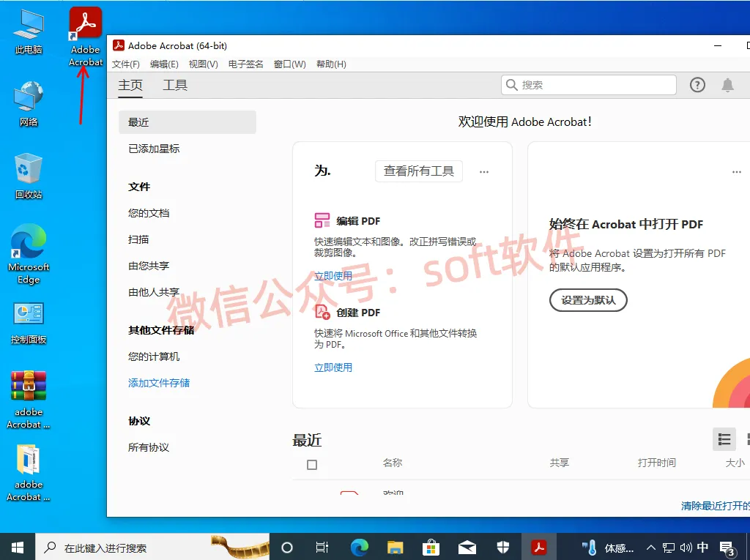Image resolution: width=750 pixels, height=560 pixels.
Task: Open the 文件(F) menu
Action: tap(126, 64)
